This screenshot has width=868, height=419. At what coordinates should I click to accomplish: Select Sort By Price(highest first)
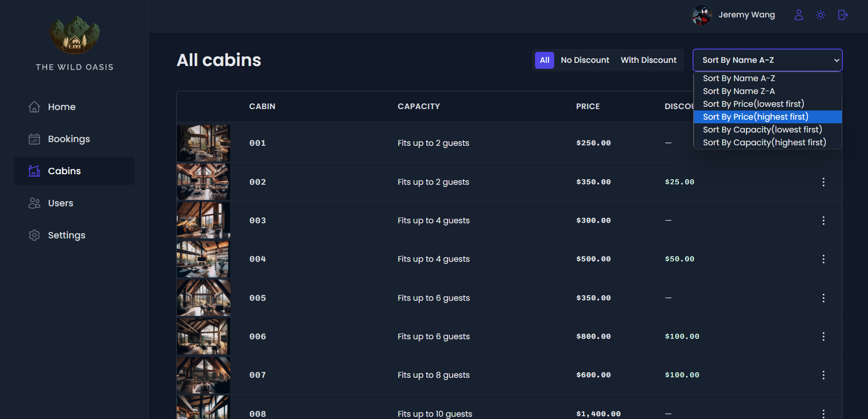tap(755, 117)
